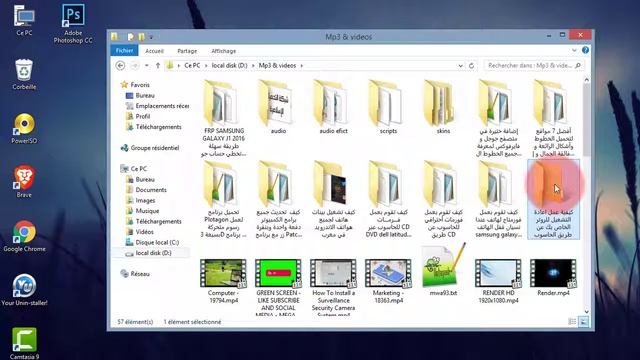640x360 pixels.
Task: Open Explorer help question mark icon
Action: pos(585,50)
